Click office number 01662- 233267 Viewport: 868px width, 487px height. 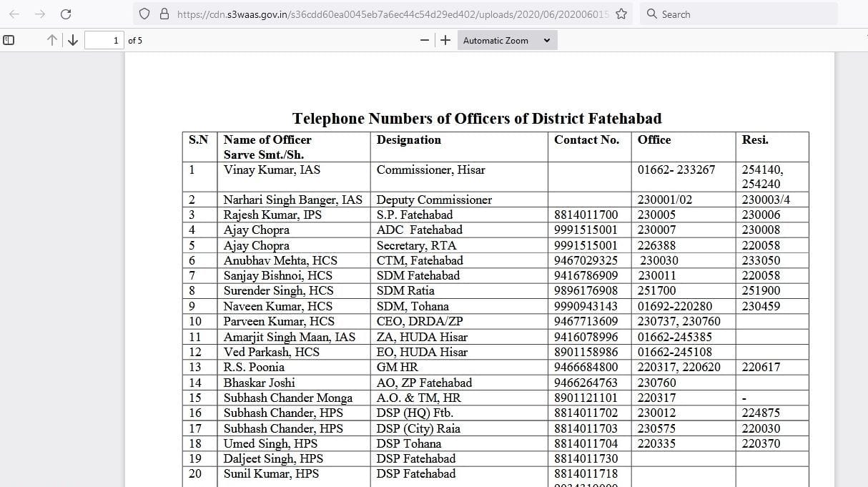point(676,169)
